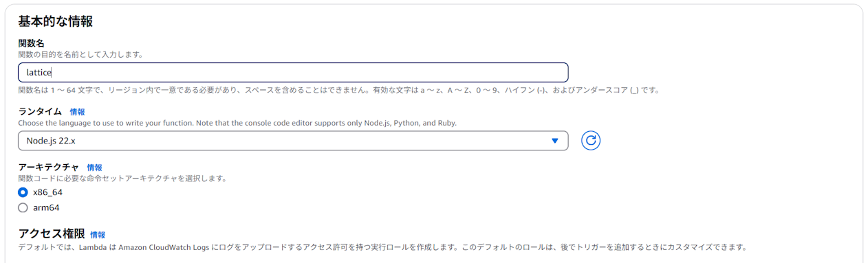Open the 情報 link beside アクセス権限

point(98,235)
